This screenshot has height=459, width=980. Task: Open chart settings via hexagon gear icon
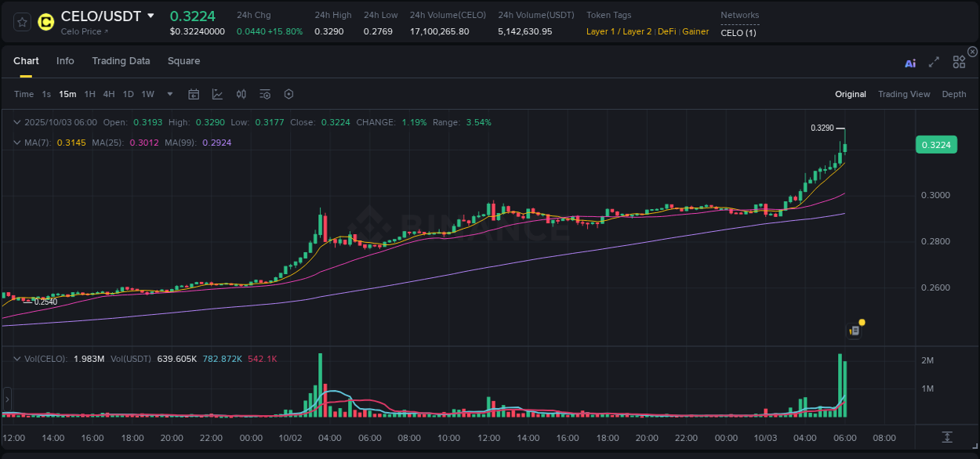tap(289, 94)
